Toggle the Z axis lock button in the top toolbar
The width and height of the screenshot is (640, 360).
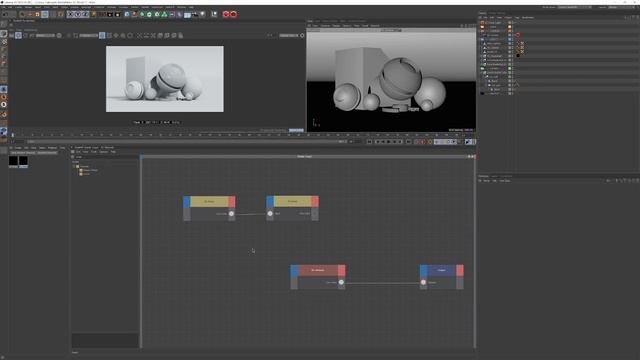[85, 14]
